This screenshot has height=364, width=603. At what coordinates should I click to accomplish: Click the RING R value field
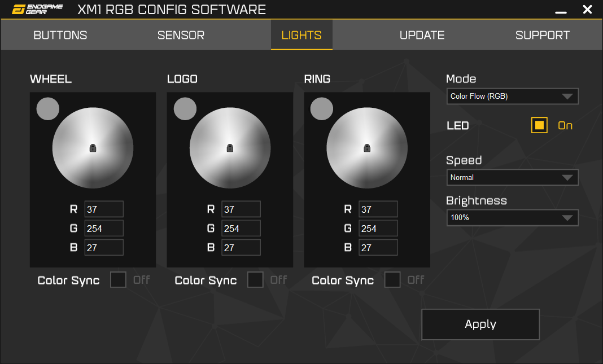coord(378,209)
